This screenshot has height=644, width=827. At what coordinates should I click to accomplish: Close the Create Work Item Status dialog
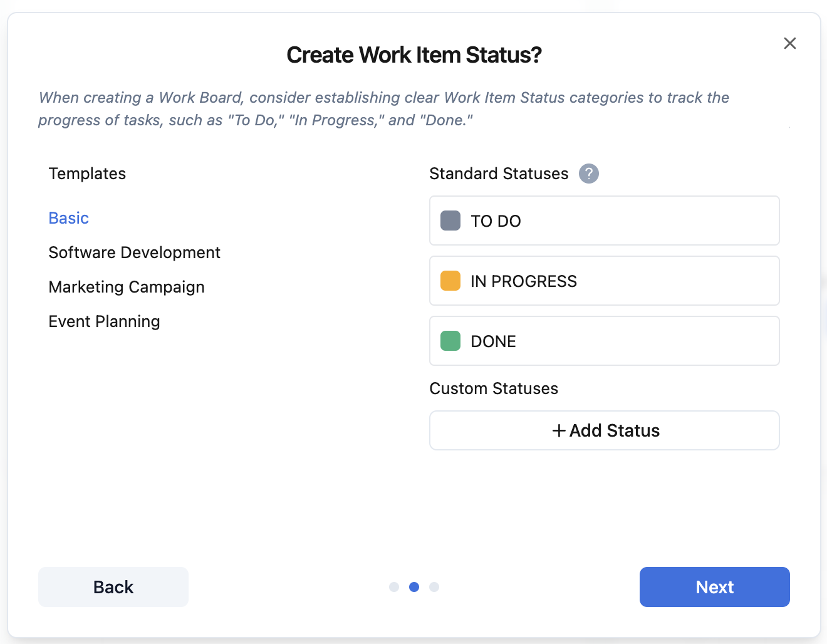click(x=789, y=43)
